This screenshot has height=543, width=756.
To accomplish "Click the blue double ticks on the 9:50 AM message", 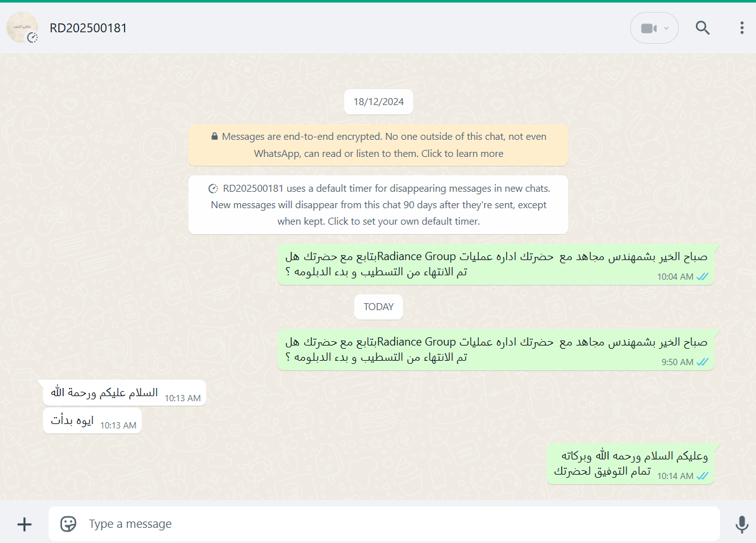I will pos(702,362).
